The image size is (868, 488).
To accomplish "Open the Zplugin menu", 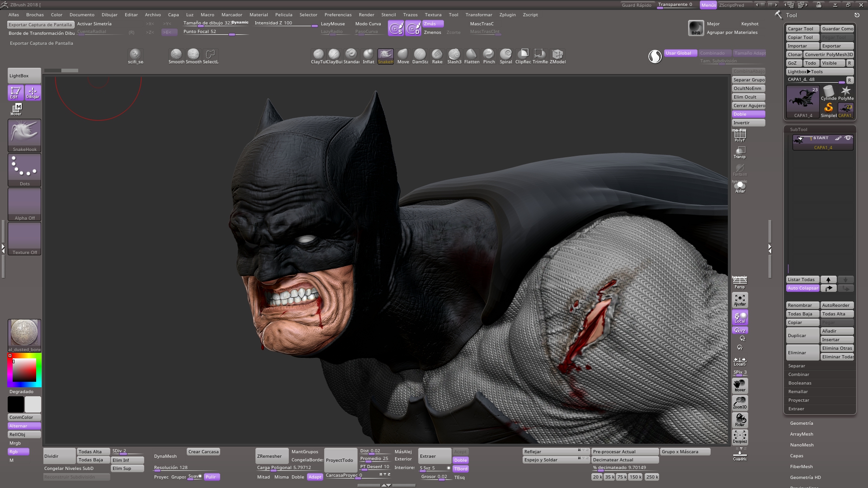I will 507,15.
